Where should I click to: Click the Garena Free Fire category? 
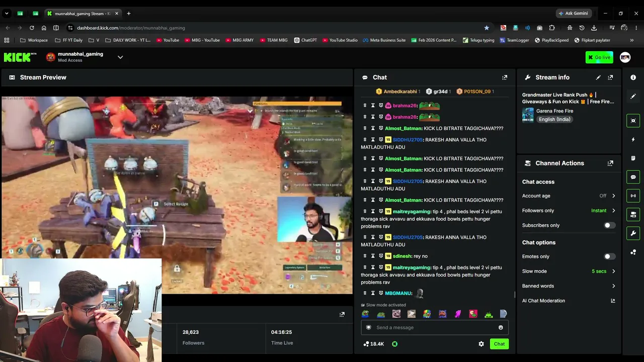554,111
